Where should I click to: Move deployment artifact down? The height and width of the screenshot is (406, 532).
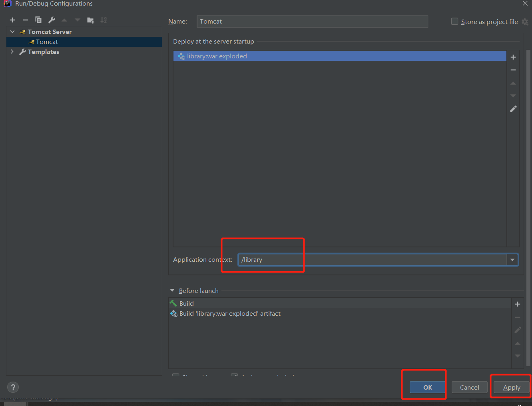[513, 96]
